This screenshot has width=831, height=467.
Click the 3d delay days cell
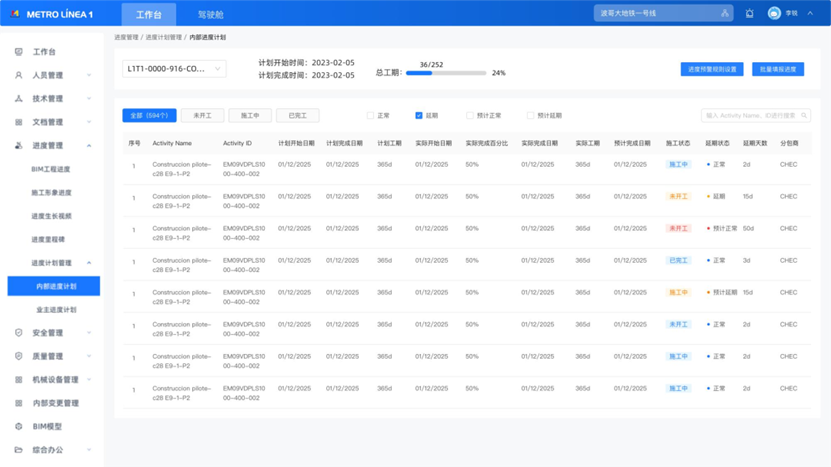tap(746, 261)
